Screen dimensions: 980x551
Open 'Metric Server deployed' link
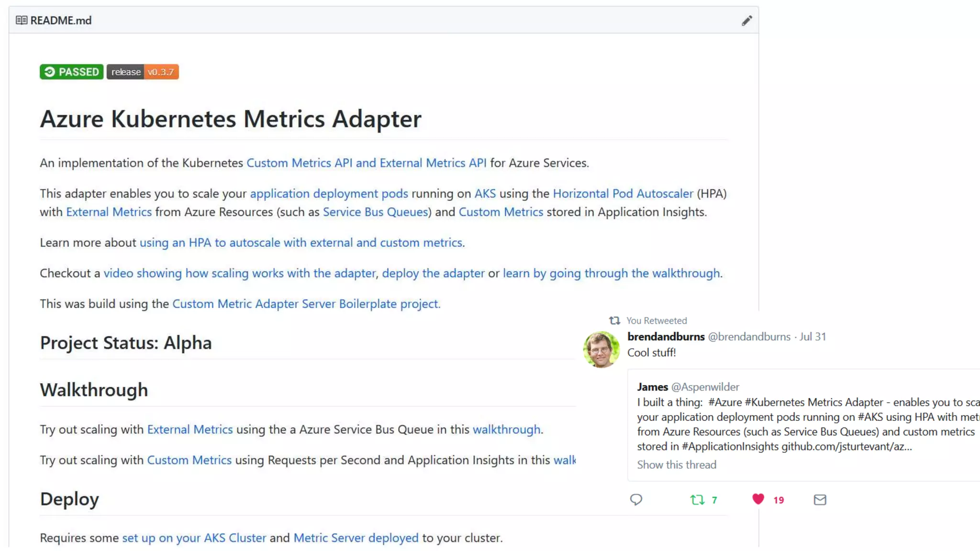(x=356, y=538)
